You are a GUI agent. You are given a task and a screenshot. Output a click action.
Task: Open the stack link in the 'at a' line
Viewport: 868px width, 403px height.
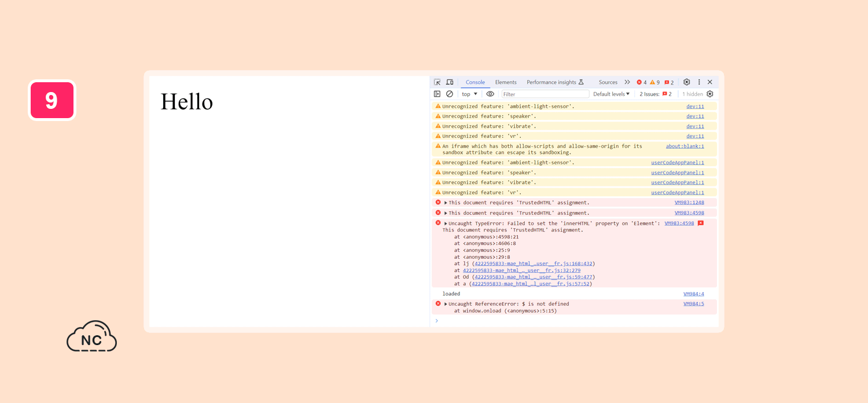(x=531, y=284)
